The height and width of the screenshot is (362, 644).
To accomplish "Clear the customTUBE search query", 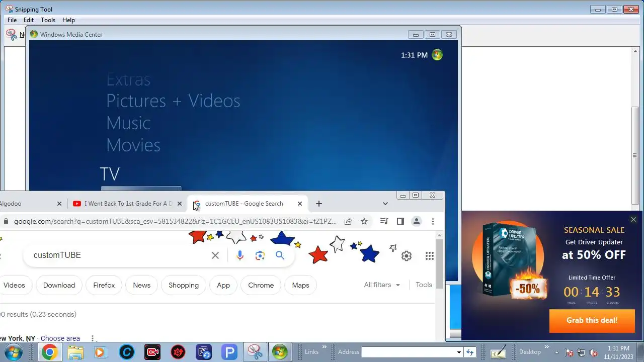I will click(215, 255).
